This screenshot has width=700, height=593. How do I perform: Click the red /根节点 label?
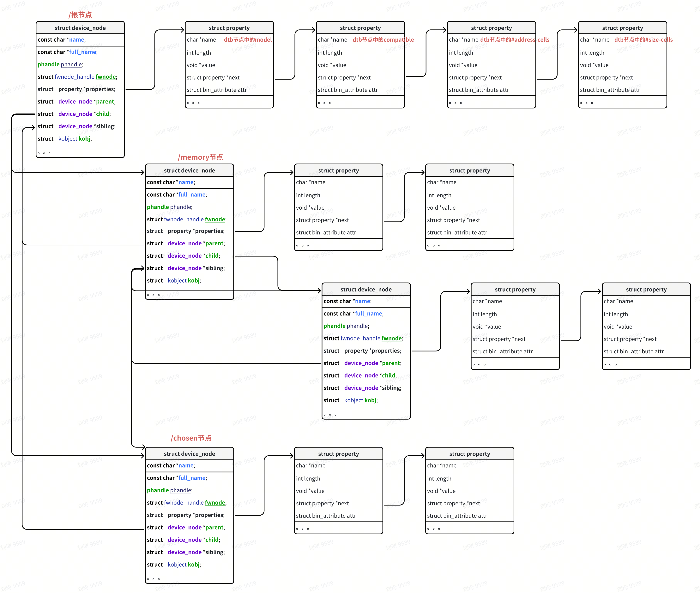click(80, 15)
